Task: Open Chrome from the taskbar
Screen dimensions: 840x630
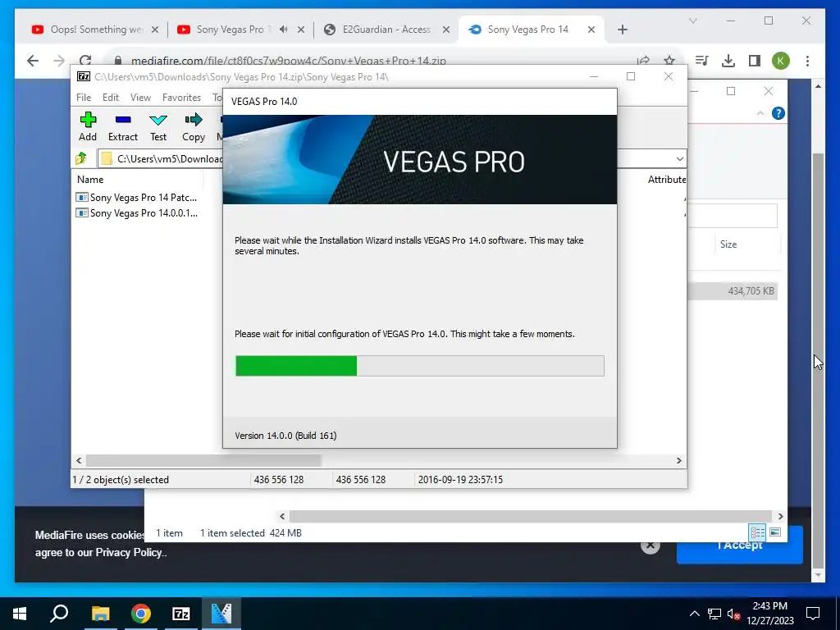Action: click(x=140, y=614)
